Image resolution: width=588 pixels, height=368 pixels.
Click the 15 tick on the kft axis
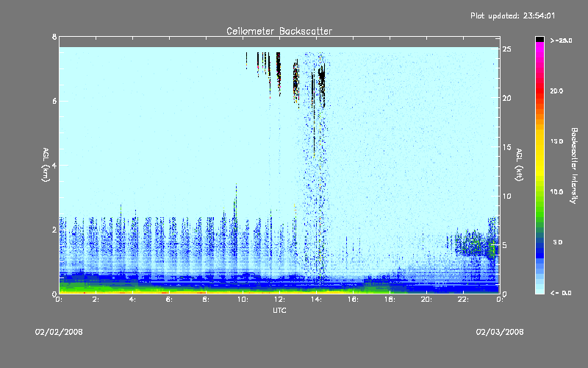[506, 147]
